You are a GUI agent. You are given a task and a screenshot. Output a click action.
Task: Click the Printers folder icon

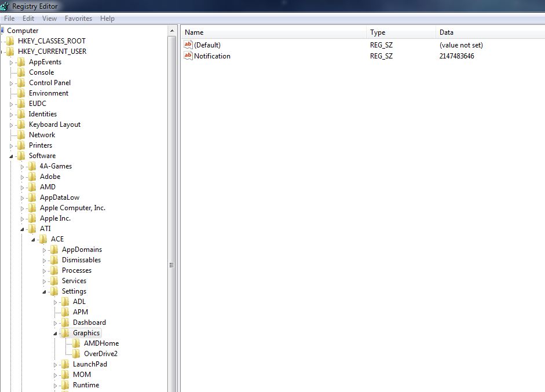tap(21, 145)
